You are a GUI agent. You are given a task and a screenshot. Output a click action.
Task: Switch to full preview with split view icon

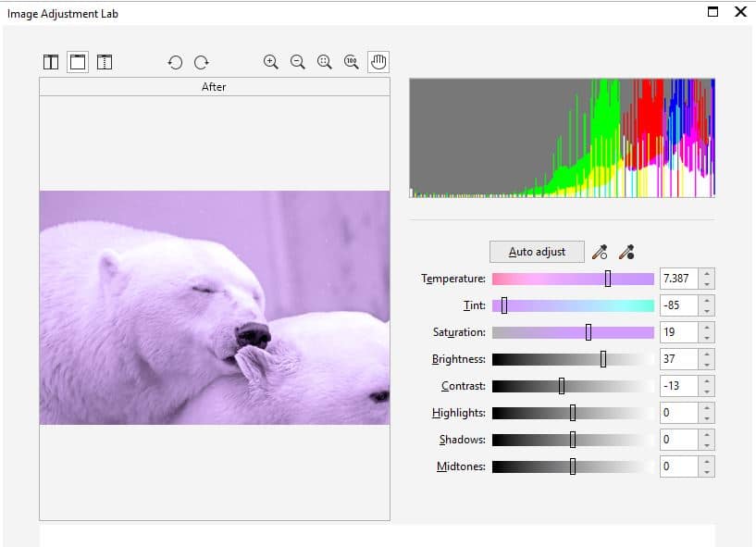pyautogui.click(x=51, y=62)
